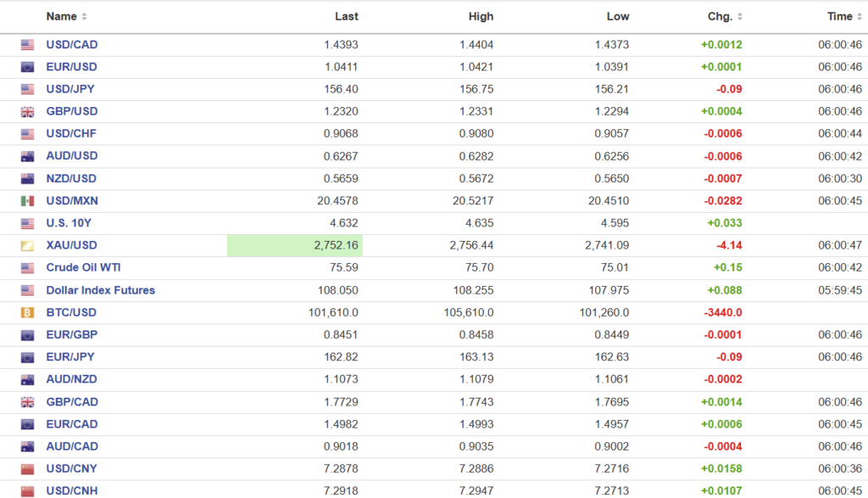
Task: Click the EU flag icon beside EUR/GBP
Action: (x=27, y=334)
